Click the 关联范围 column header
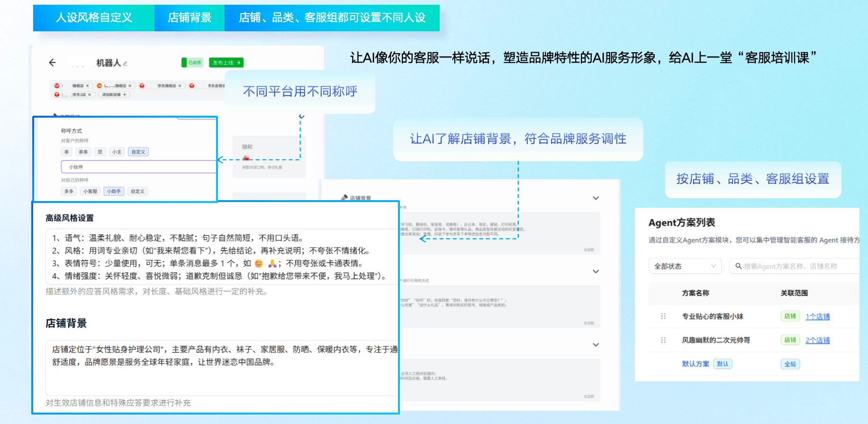868x424 pixels. pyautogui.click(x=794, y=293)
